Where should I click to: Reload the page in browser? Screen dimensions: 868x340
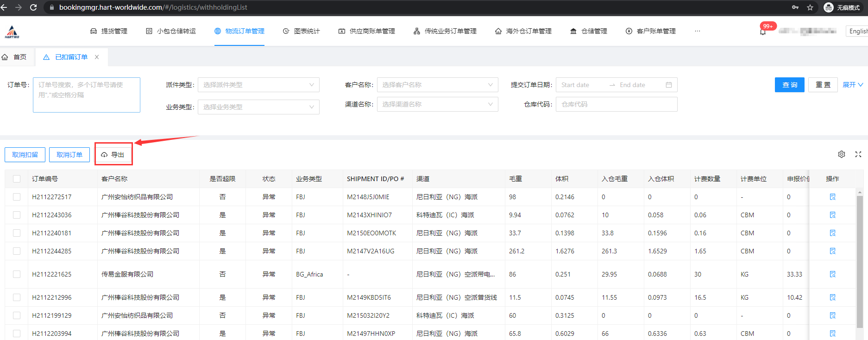coord(33,7)
